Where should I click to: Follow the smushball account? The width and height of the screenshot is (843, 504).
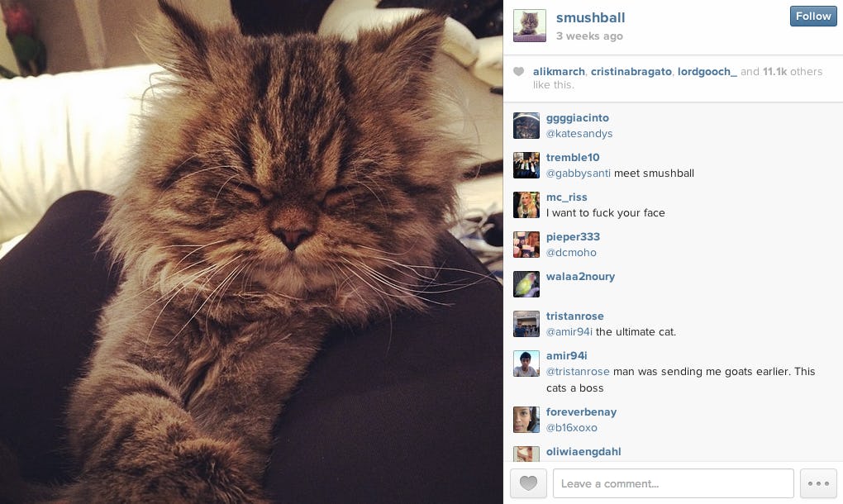coord(813,17)
